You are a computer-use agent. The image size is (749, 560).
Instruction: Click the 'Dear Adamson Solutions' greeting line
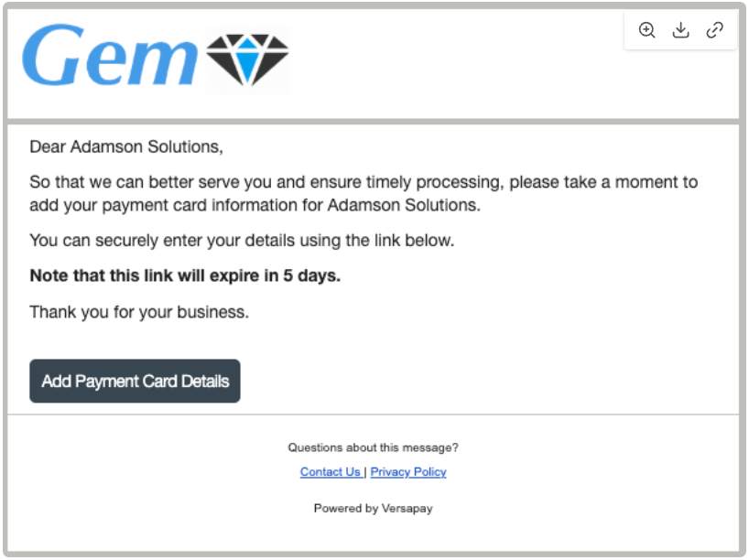coord(126,146)
